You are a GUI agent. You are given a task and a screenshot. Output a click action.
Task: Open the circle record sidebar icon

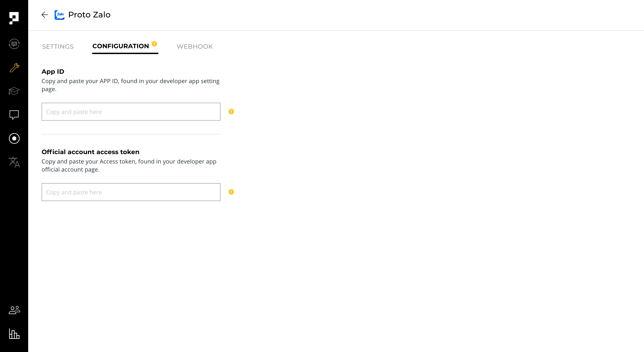point(14,138)
